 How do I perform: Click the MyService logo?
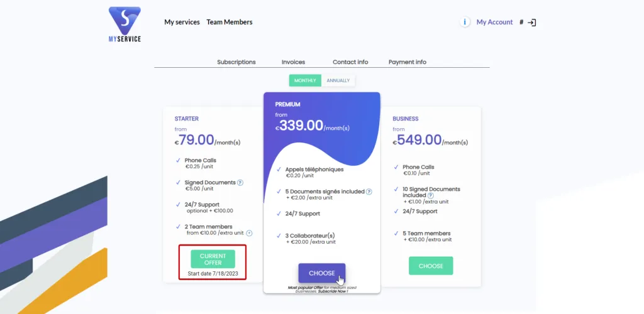(x=125, y=24)
